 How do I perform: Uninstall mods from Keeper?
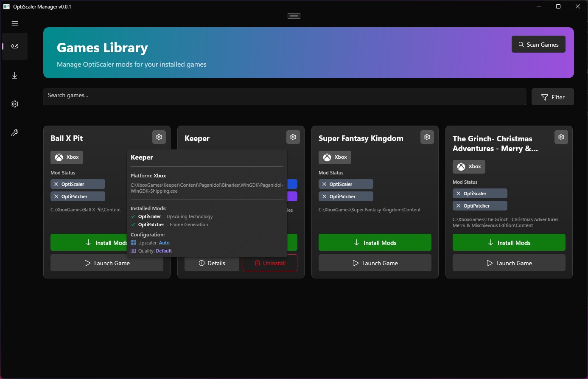point(270,263)
